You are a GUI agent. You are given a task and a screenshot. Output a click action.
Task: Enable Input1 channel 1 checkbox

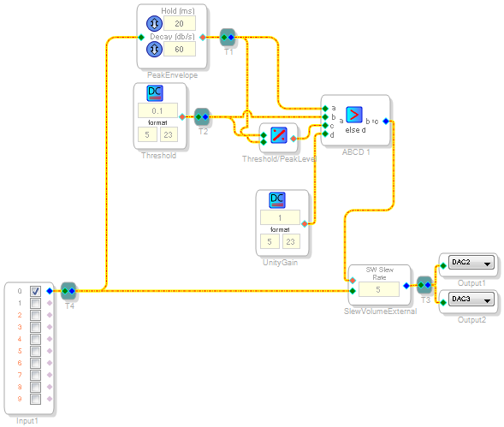coord(35,303)
